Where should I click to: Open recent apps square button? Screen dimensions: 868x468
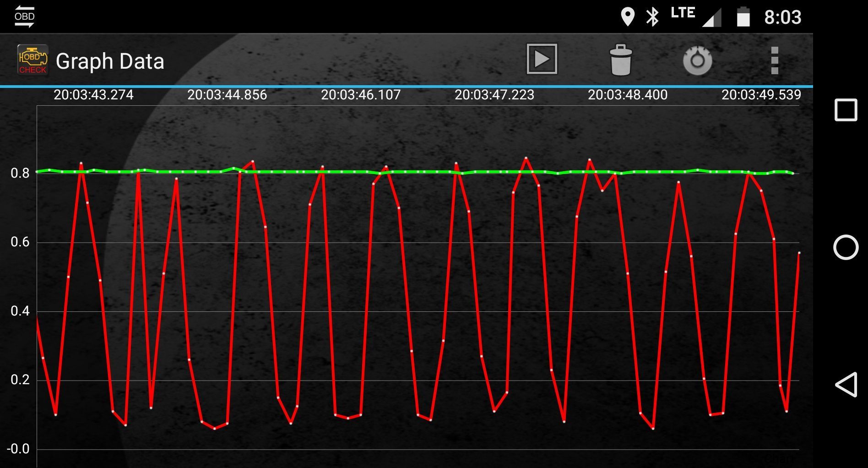point(846,110)
